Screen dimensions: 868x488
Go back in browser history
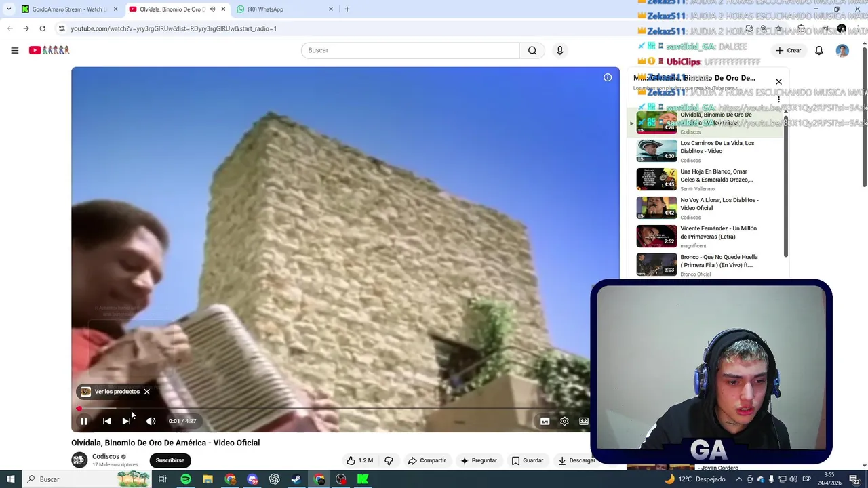tap(9, 28)
